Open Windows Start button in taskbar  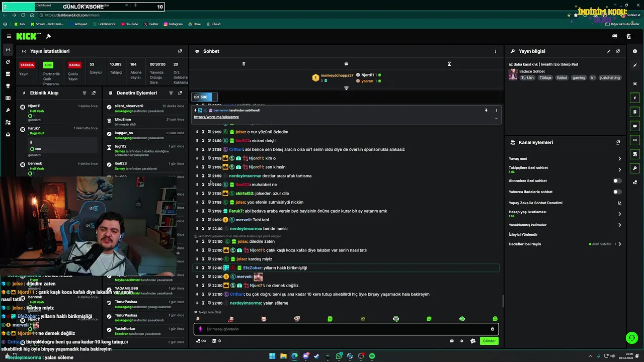tap(272, 356)
